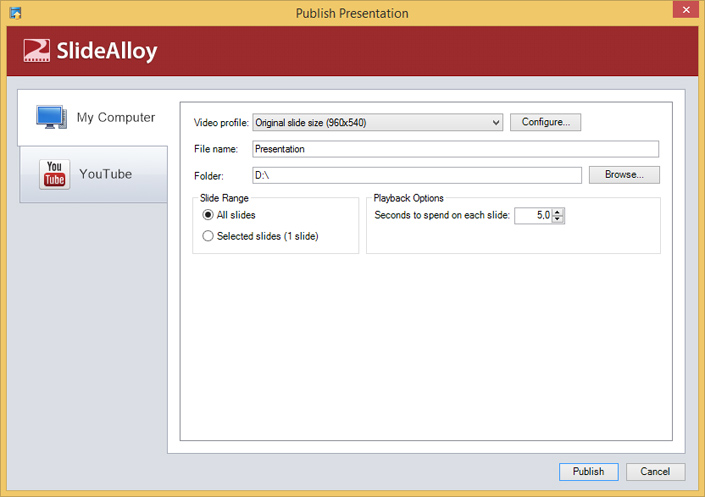Open the Video profile dropdown
The image size is (705, 497).
coord(377,122)
